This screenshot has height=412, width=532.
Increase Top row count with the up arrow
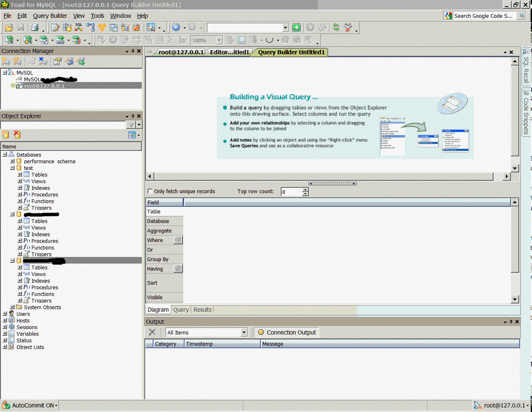306,190
